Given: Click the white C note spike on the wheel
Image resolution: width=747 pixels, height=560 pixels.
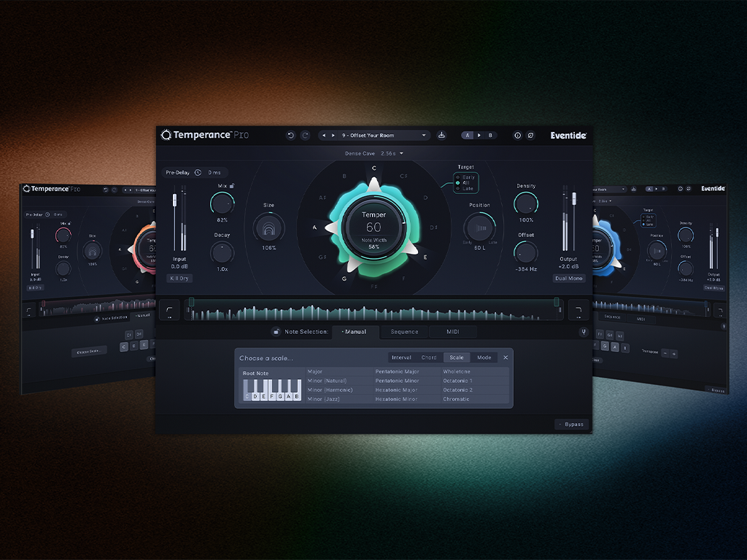Looking at the screenshot, I should tap(374, 184).
